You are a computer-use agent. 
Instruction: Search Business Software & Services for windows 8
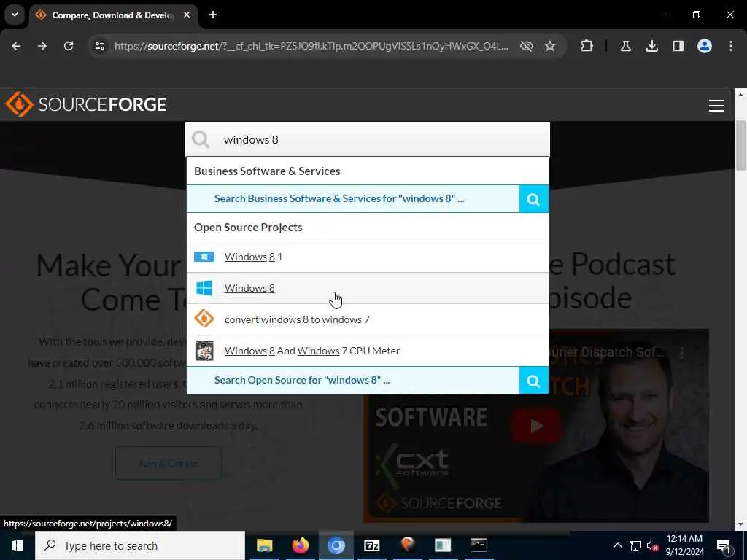[352, 198]
